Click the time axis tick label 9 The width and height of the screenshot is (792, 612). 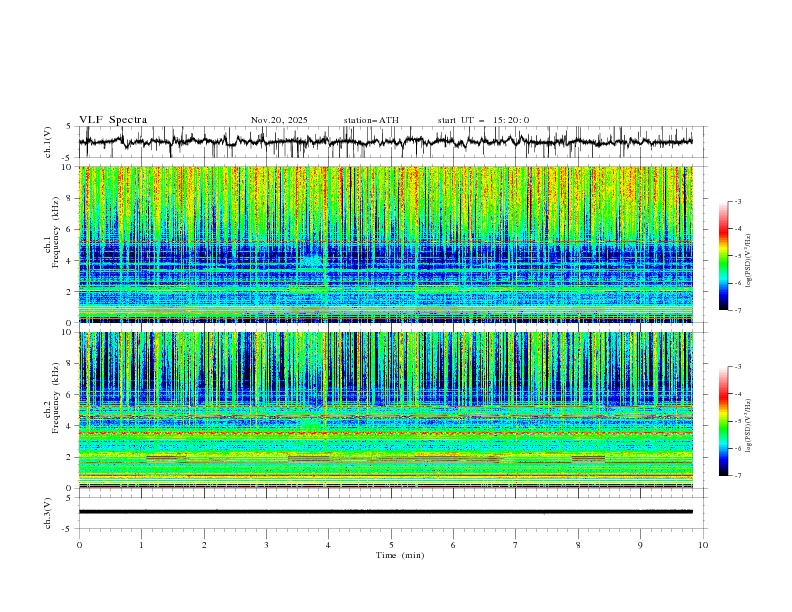pyautogui.click(x=640, y=545)
